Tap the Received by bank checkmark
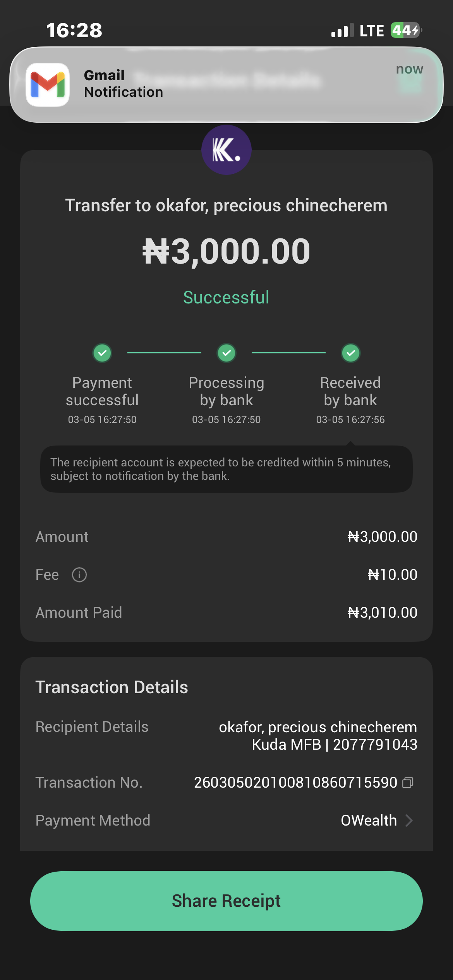 point(351,353)
